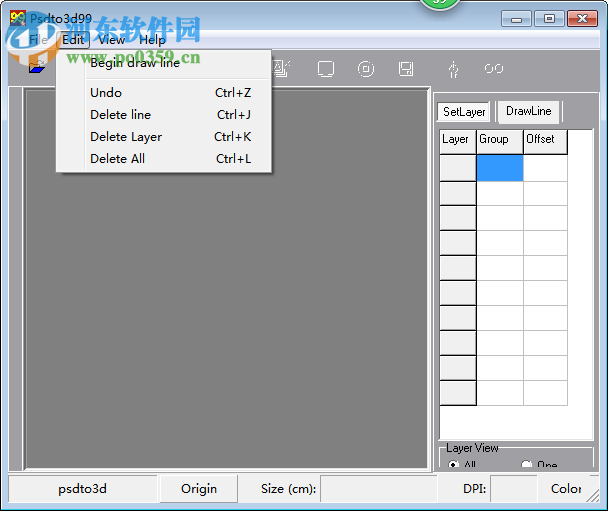Click the monitor screen toolbar icon

326,69
